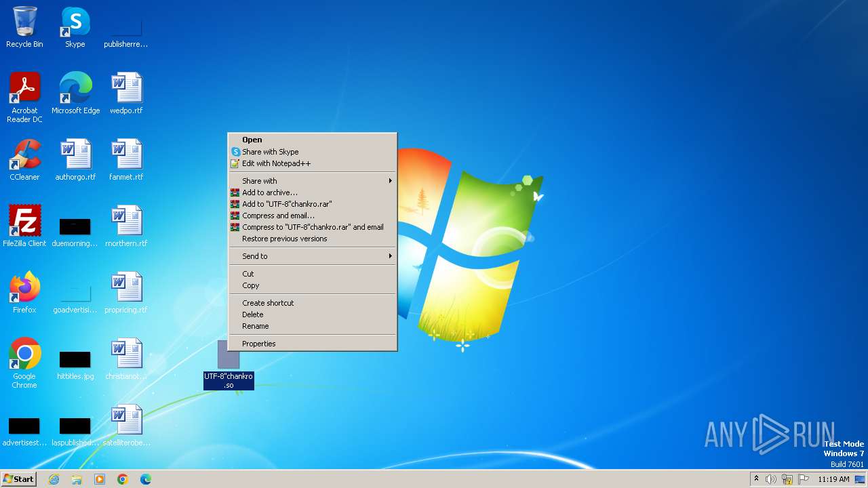Choose Edit with Notepad++
Viewport: 868px width, 488px height.
click(x=312, y=163)
